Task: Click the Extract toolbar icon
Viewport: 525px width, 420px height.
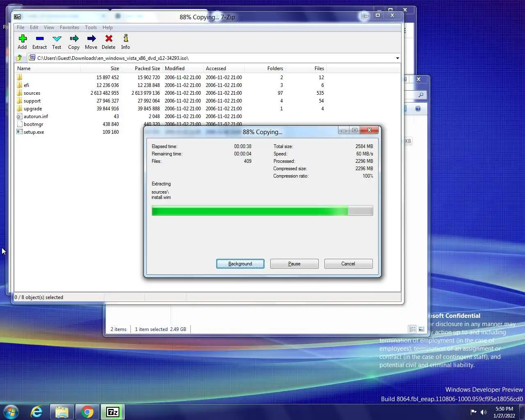Action: coord(40,39)
